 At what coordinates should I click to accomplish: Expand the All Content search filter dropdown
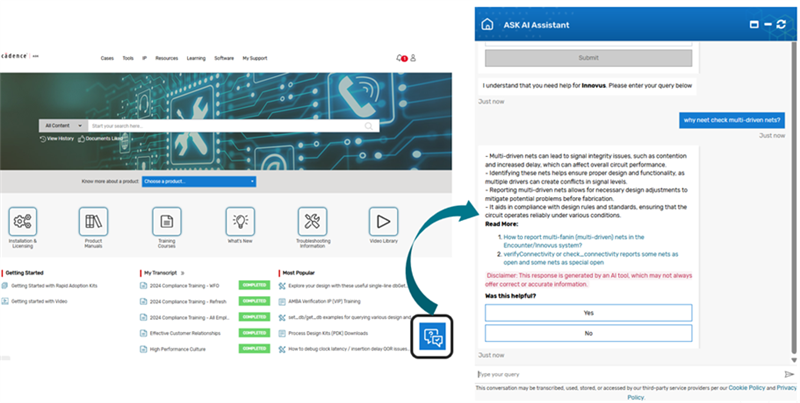63,126
